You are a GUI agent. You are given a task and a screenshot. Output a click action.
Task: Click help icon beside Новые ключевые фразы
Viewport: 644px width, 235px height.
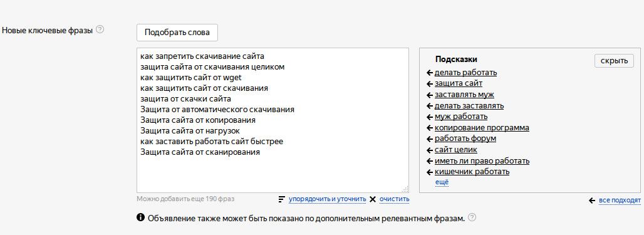[100, 29]
